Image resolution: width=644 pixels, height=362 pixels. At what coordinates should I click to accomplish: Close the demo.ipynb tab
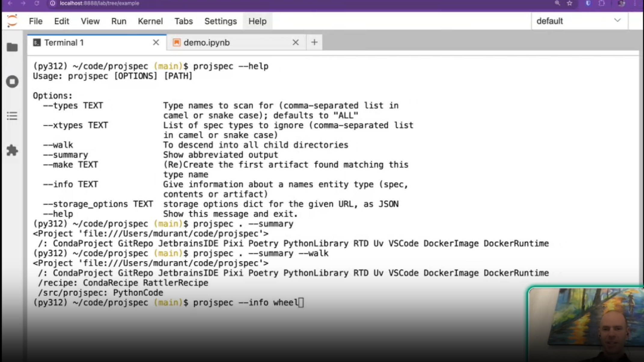point(295,43)
